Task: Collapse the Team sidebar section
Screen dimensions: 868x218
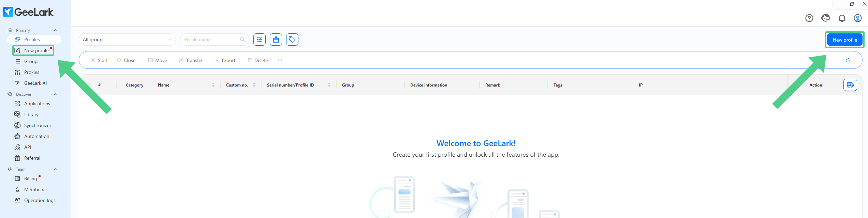Action: pos(55,169)
